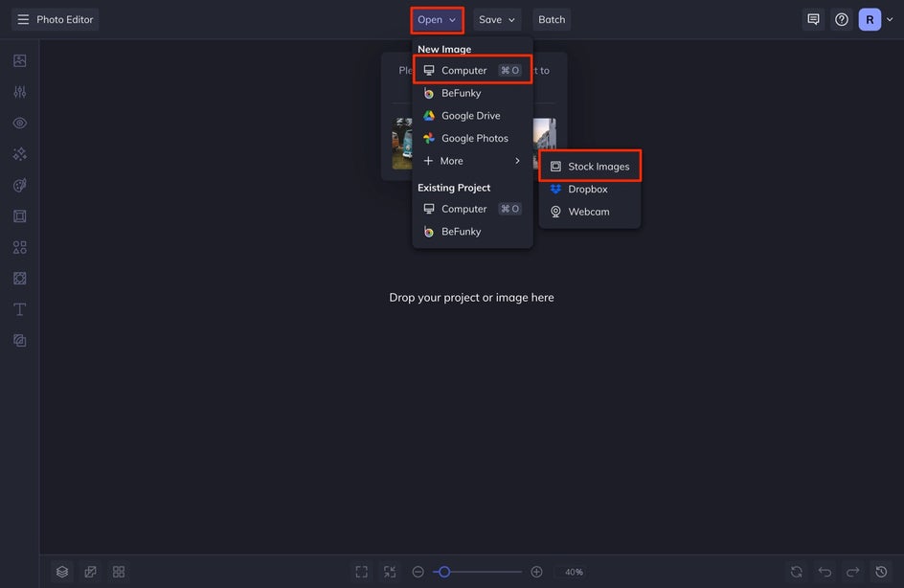The image size is (904, 588).
Task: Select the Text tool in sidebar
Action: [19, 309]
